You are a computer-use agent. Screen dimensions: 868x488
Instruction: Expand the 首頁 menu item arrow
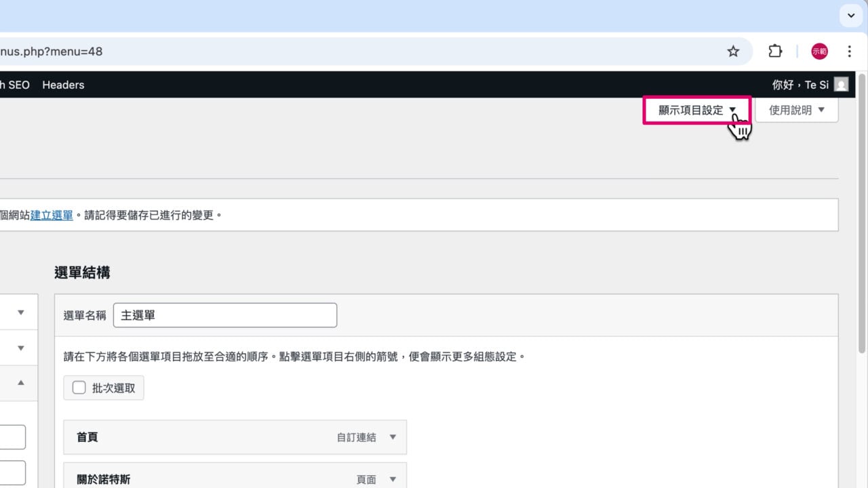(x=393, y=437)
